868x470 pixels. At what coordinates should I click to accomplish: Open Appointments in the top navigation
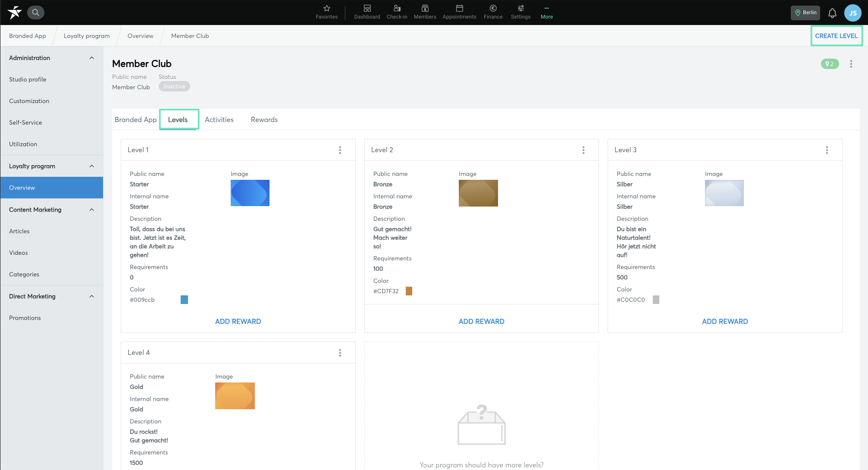pyautogui.click(x=459, y=12)
